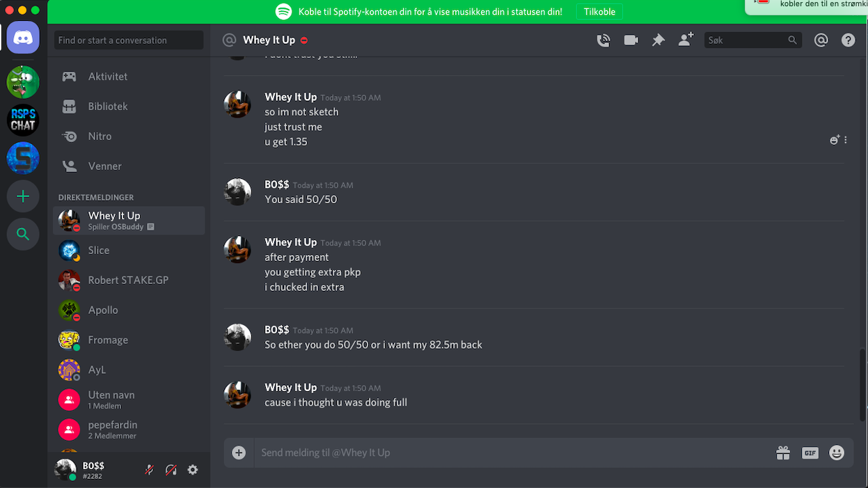Click Whey It Up avatar beside 'so im not sketch'
This screenshot has height=488, width=868.
coord(237,104)
